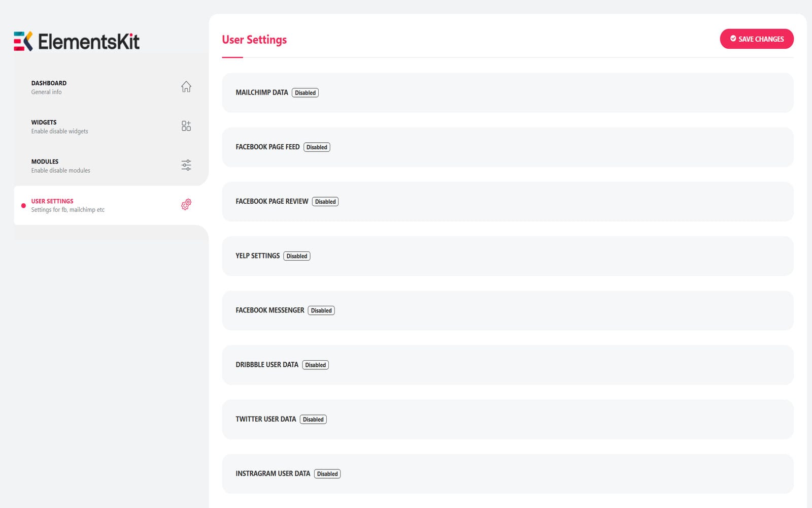The height and width of the screenshot is (508, 812).
Task: Click the Dashboard home icon
Action: 186,87
